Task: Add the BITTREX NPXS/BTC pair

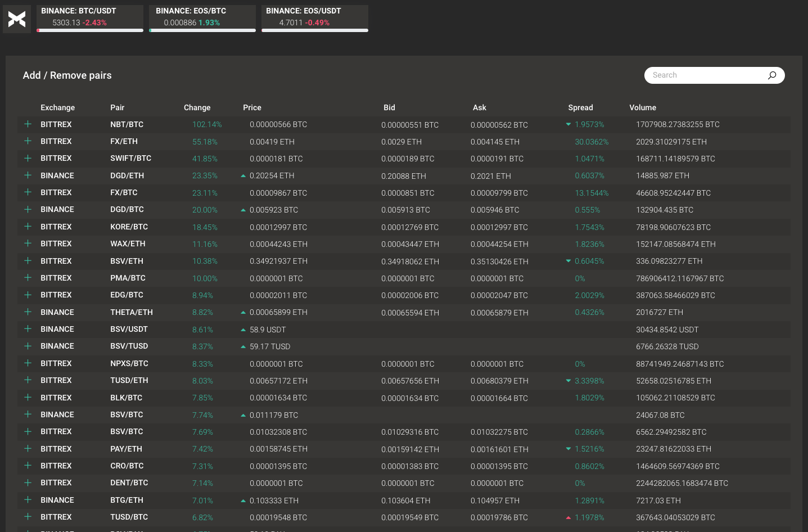Action: tap(28, 363)
